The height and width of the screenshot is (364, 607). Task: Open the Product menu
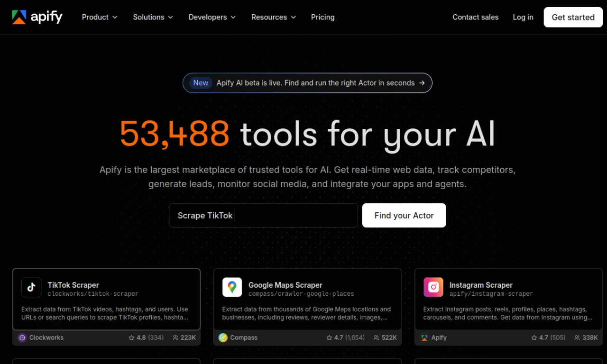(x=100, y=17)
